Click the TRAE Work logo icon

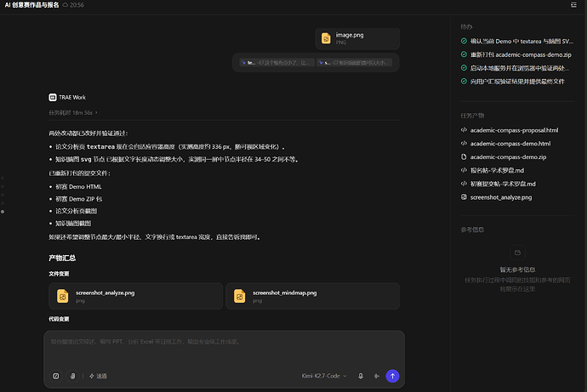(x=53, y=97)
